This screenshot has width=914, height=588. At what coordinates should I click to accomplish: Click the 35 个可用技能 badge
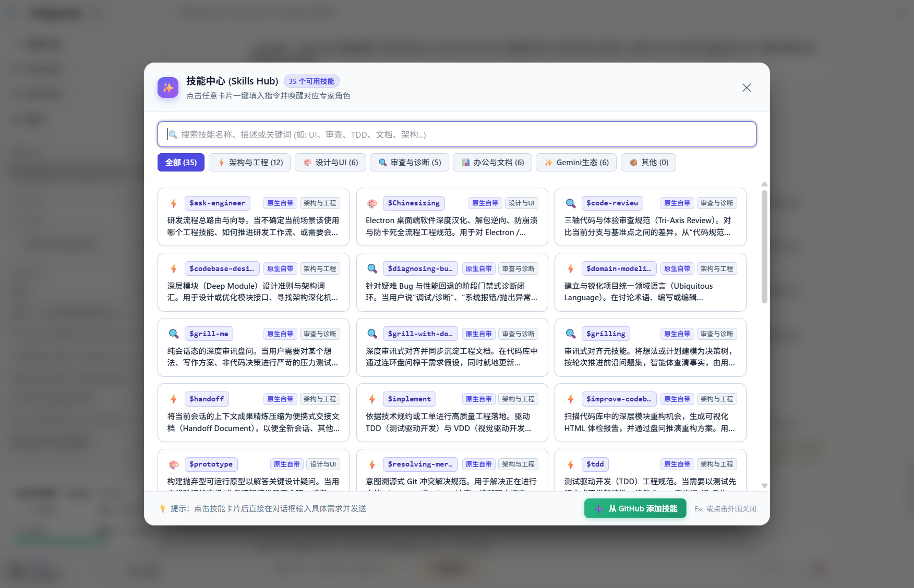[x=311, y=81]
